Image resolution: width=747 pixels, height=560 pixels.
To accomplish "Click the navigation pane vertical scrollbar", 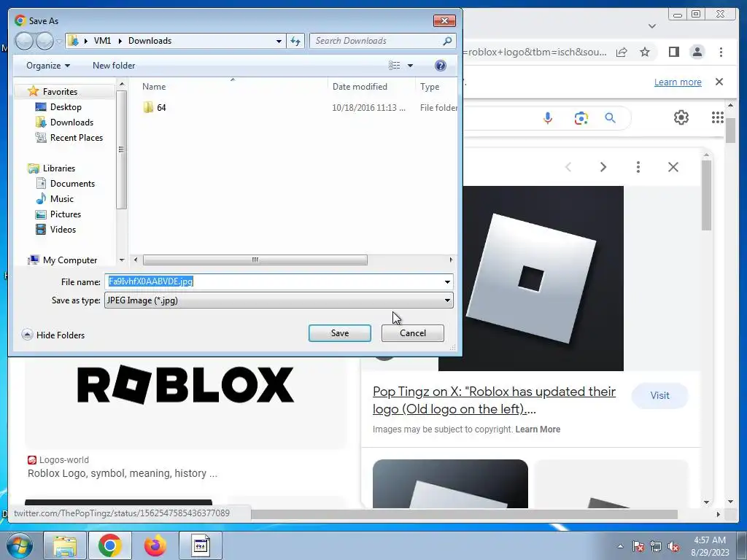I will (x=122, y=149).
